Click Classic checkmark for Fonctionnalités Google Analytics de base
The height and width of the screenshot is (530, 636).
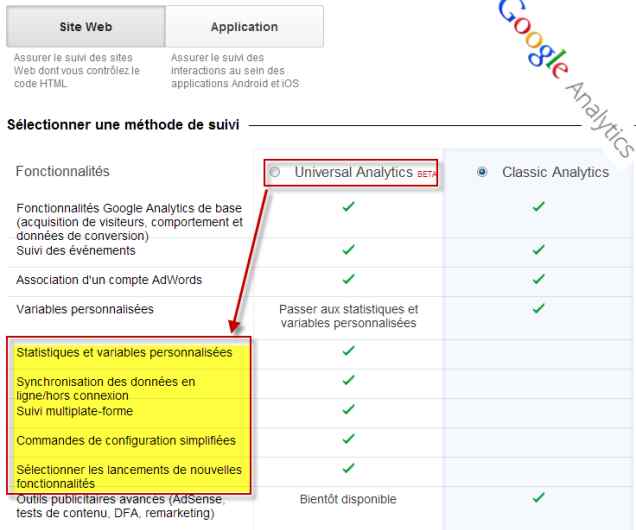click(538, 206)
